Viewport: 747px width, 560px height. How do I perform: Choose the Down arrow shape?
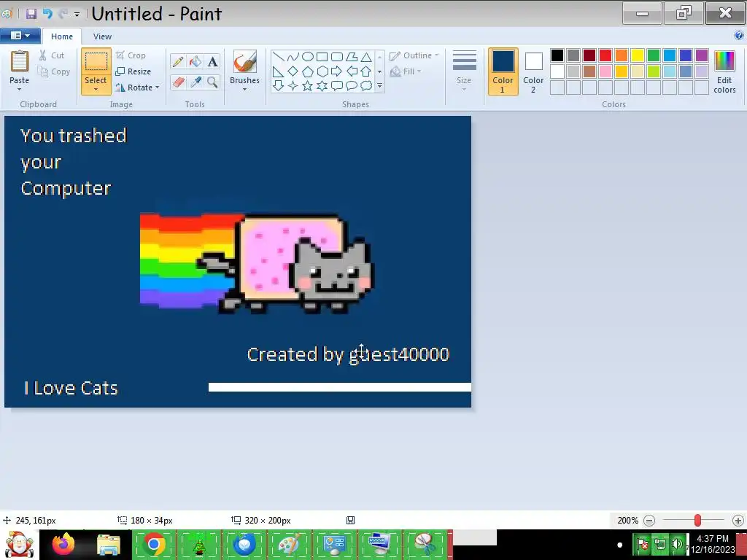[x=279, y=86]
